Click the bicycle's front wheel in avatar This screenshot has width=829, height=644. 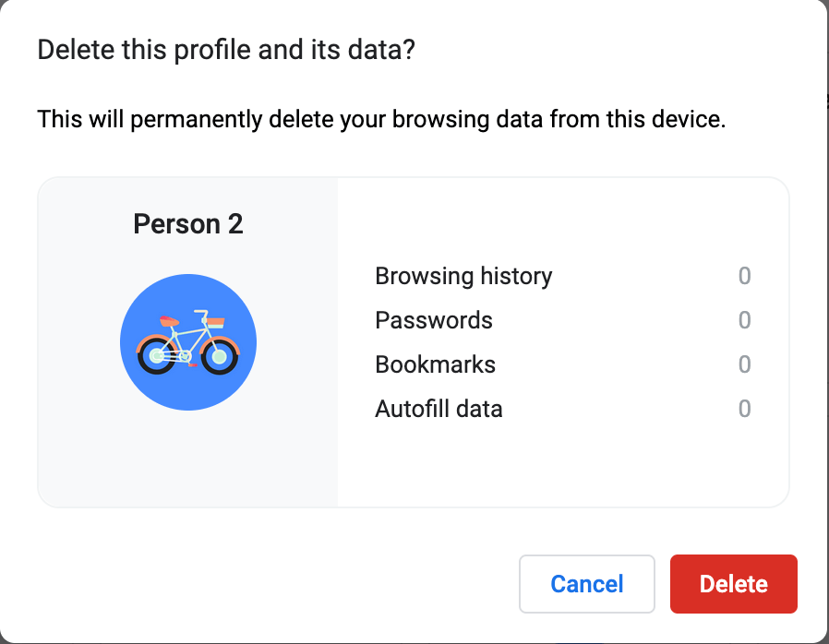220,357
